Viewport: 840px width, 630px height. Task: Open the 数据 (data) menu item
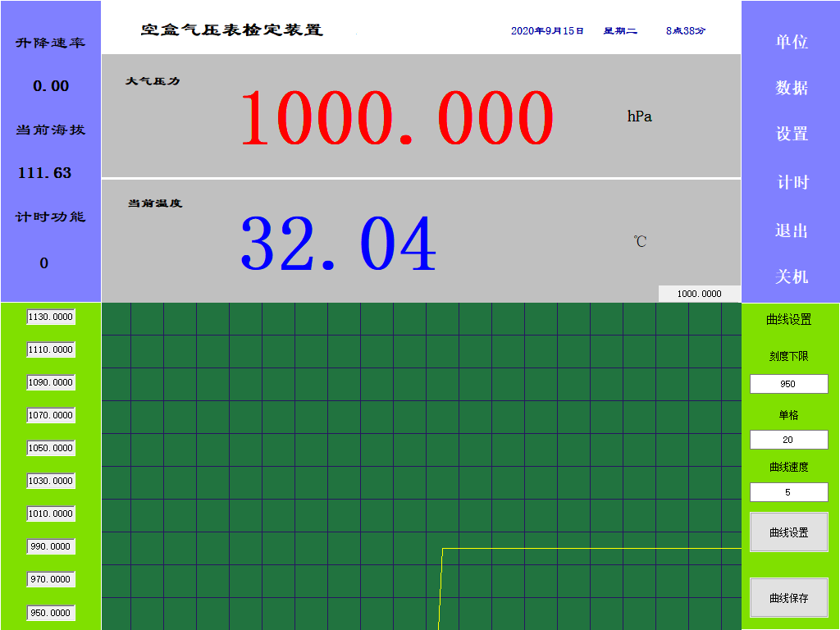click(x=792, y=88)
